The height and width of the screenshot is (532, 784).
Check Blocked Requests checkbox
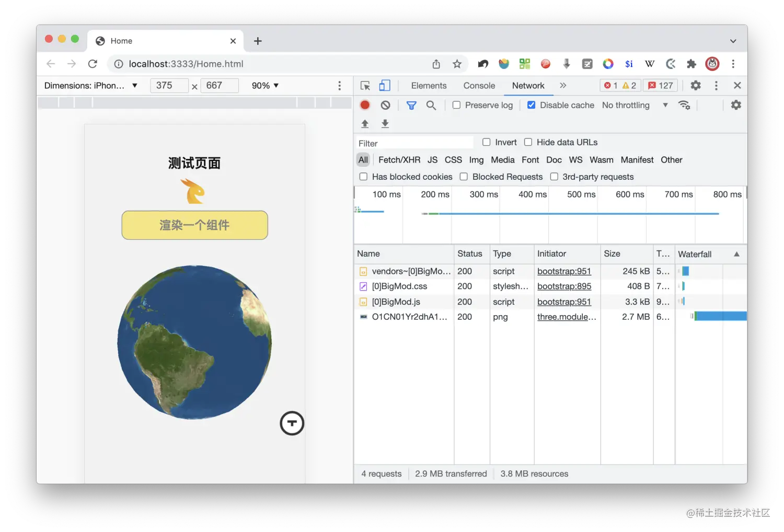(x=464, y=177)
